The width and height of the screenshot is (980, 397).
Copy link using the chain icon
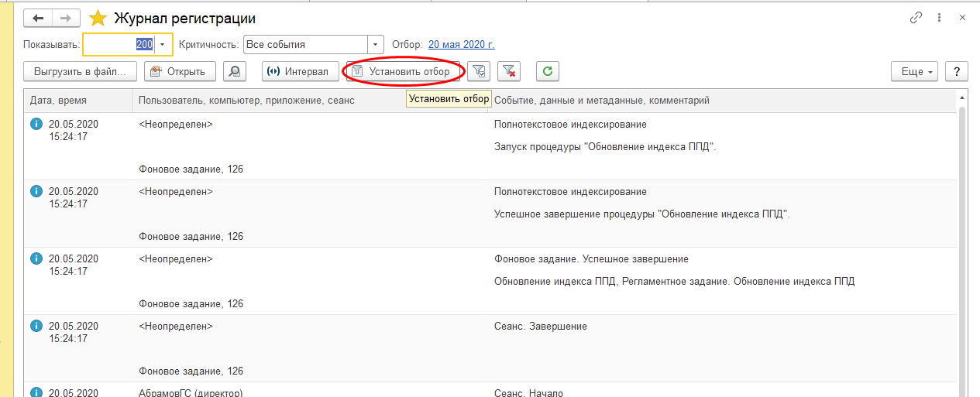[916, 18]
